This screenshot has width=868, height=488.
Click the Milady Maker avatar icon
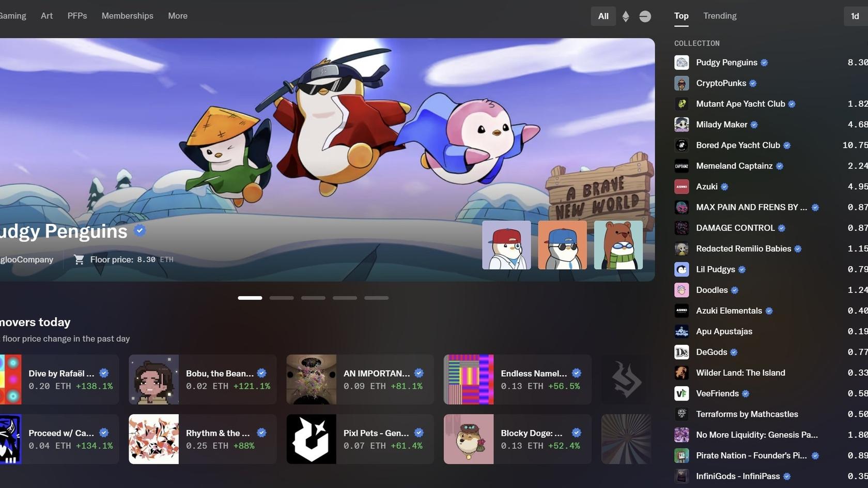[x=681, y=125]
